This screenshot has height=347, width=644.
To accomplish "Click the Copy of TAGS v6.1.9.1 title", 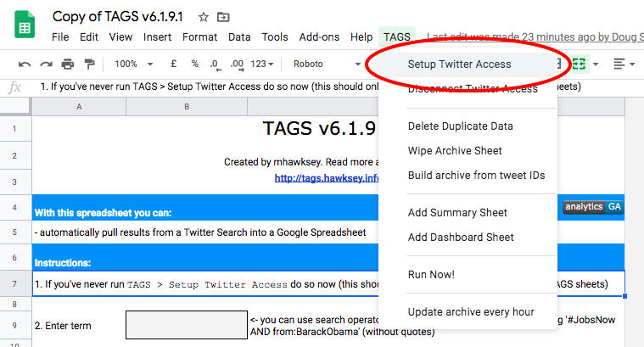I will point(117,16).
